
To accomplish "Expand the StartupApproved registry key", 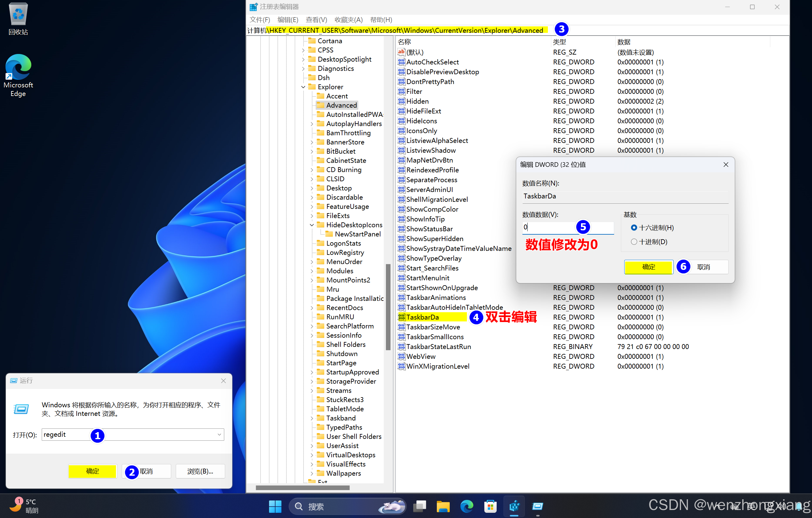I will (x=312, y=372).
